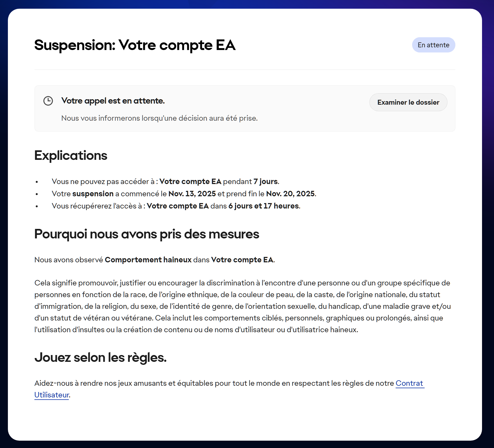Click the paragraph beginning "Cela signifie promouvoir"
The width and height of the screenshot is (494, 448).
coord(242,306)
